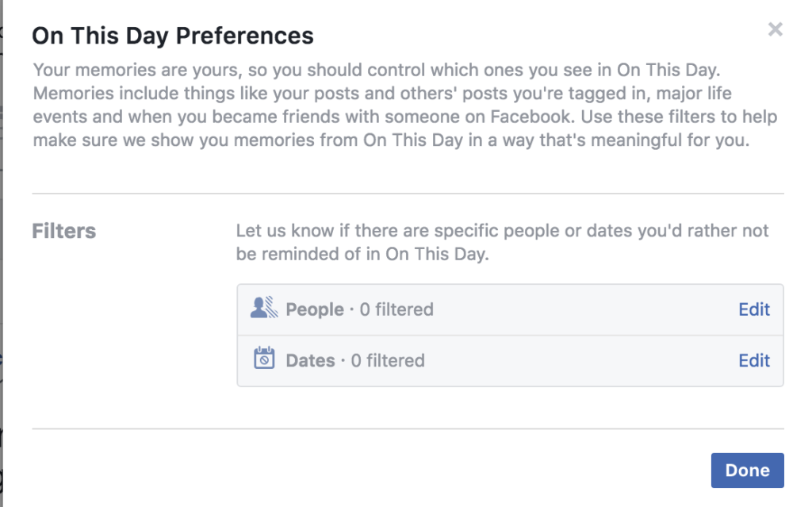Close the On This Day Preferences dialog
Image resolution: width=812 pixels, height=507 pixels.
[x=775, y=30]
